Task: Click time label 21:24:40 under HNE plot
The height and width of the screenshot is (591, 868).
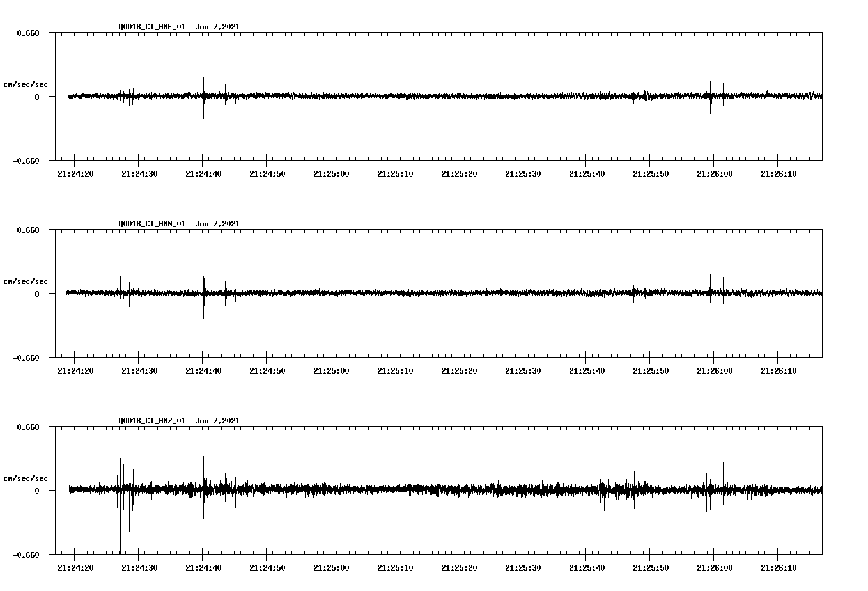Action: click(203, 173)
